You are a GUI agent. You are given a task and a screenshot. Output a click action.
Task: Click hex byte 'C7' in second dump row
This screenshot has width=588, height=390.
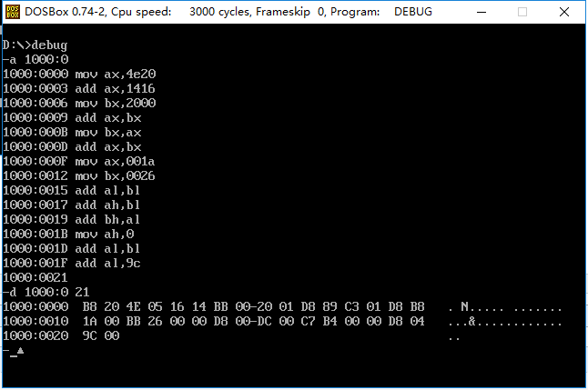pyautogui.click(x=309, y=321)
